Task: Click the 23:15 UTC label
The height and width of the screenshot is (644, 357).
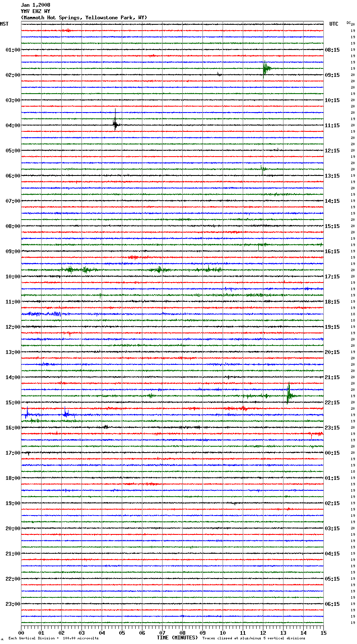Action: [332, 428]
